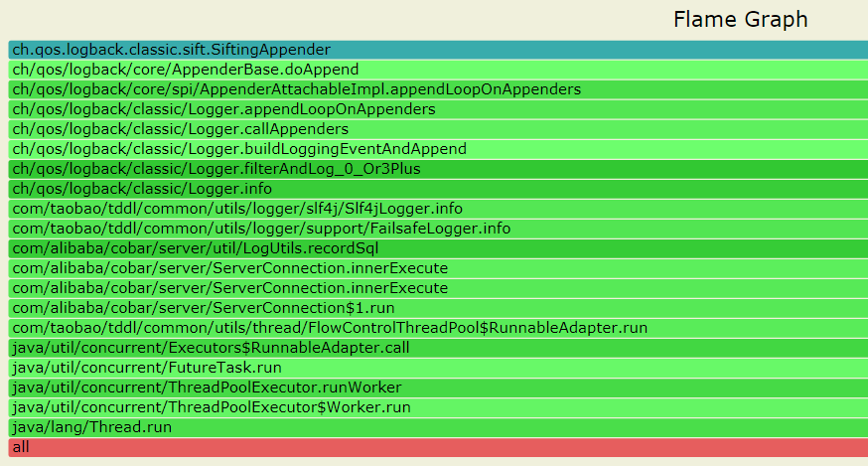Select ThreadPoolExecutor.runWorker frame
The image size is (868, 466).
point(438,388)
